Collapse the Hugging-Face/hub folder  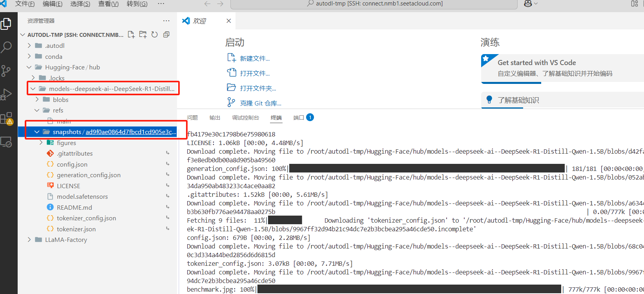coord(29,67)
